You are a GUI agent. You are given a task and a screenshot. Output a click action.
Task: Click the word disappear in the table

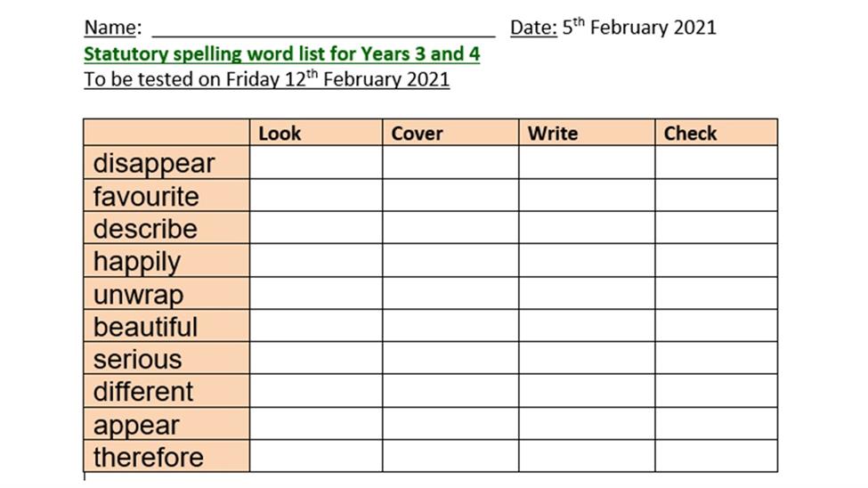coord(153,163)
